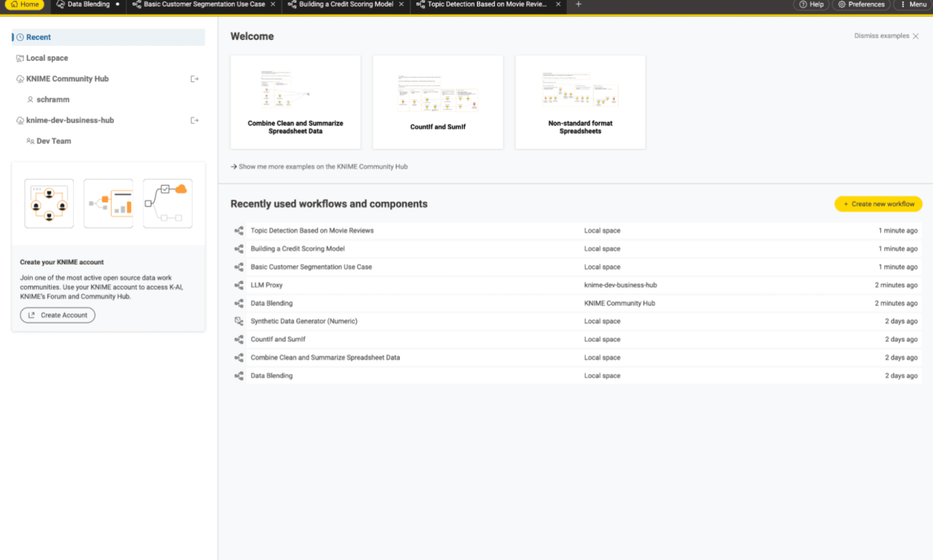Viewport: 933px width, 560px height.
Task: Click the Data Blending tab's hub icon
Action: coord(60,5)
